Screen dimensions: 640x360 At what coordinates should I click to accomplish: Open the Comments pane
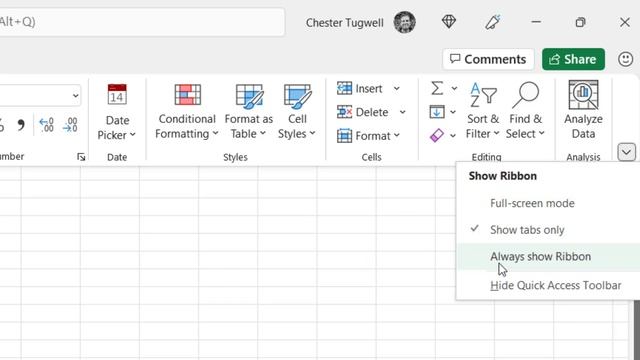488,60
